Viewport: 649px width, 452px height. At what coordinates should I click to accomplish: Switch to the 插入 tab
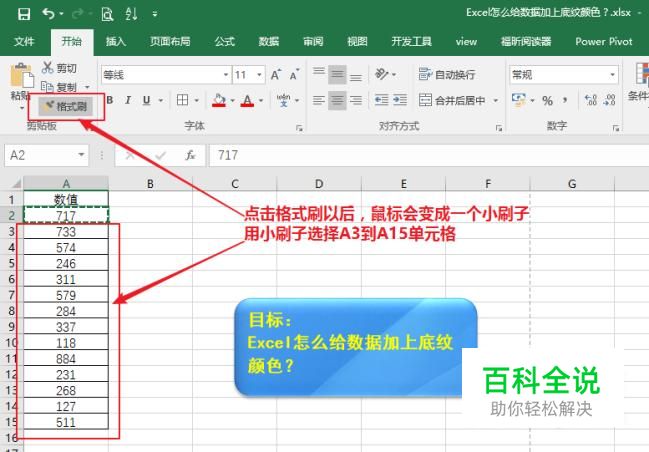tap(115, 42)
